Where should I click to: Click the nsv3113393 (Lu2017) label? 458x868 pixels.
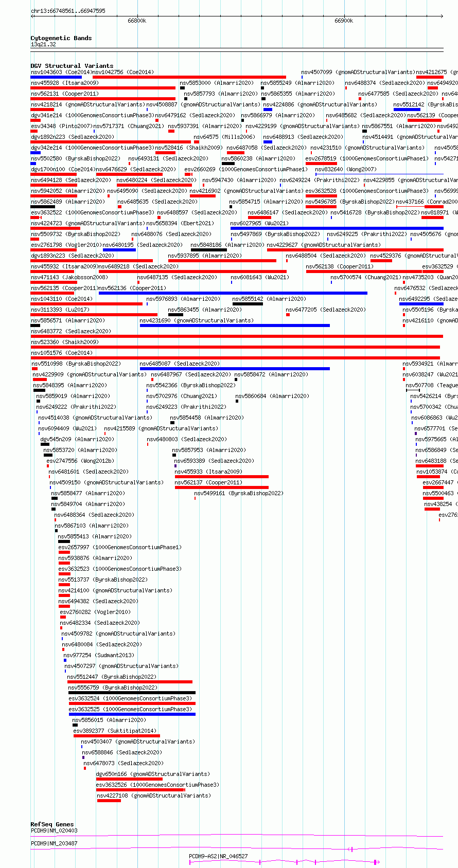pos(60,310)
